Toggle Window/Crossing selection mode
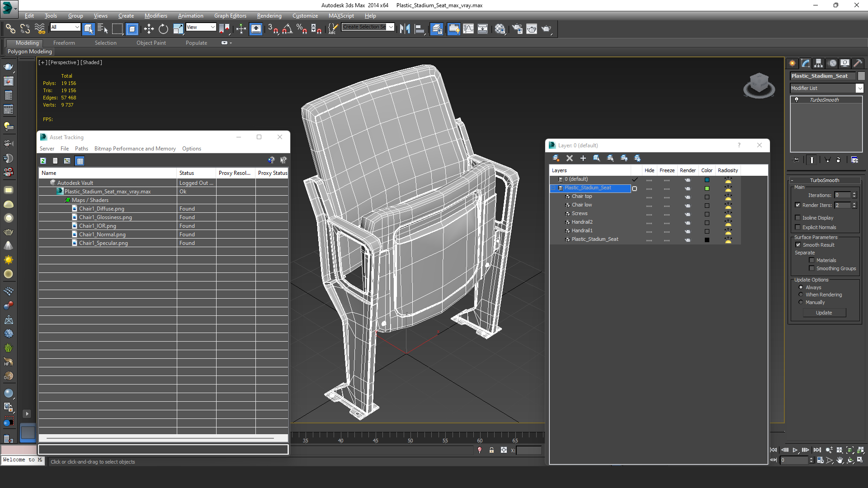Image resolution: width=868 pixels, height=488 pixels. [x=132, y=29]
